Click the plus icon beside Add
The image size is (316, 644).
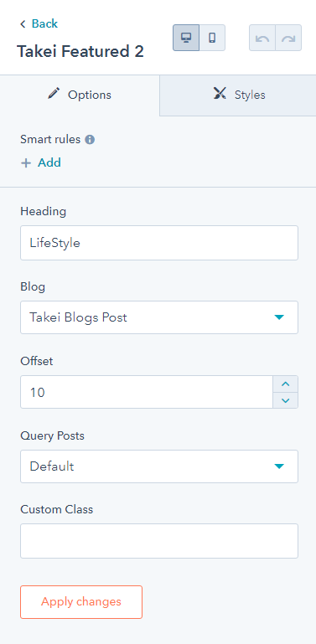pos(26,163)
